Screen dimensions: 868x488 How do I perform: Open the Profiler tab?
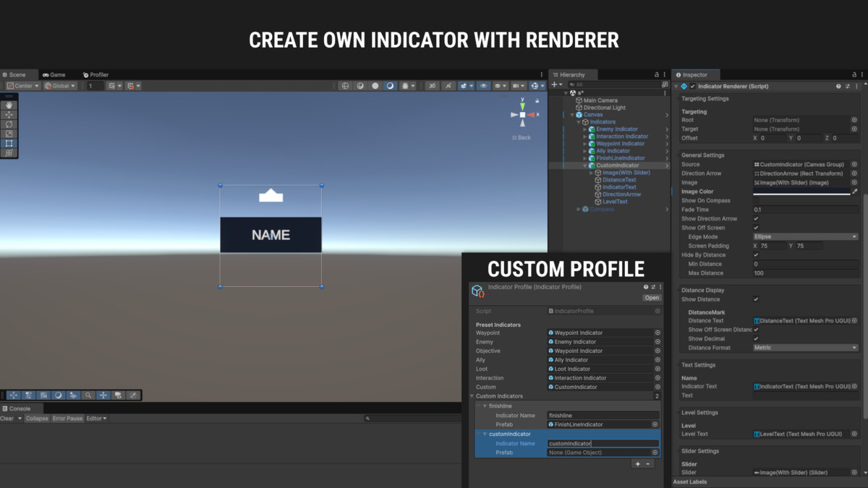pyautogui.click(x=95, y=74)
